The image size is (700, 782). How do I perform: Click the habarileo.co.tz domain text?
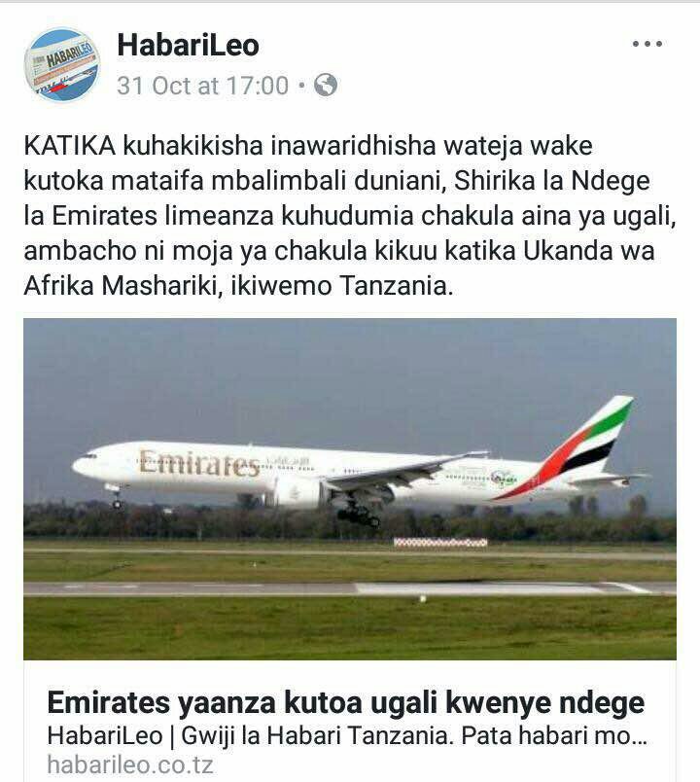pos(130,764)
